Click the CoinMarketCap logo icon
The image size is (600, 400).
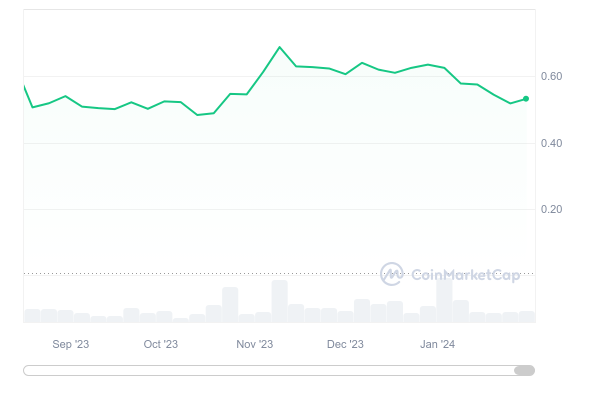coord(391,272)
